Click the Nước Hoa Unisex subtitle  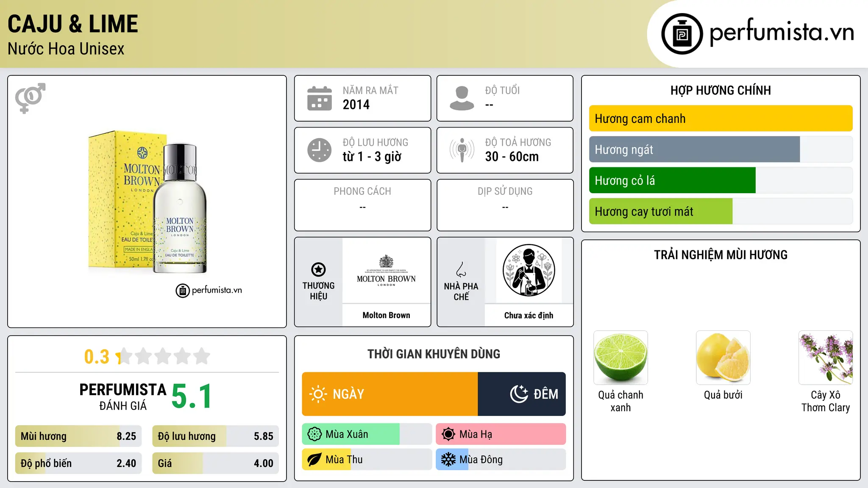(x=66, y=49)
